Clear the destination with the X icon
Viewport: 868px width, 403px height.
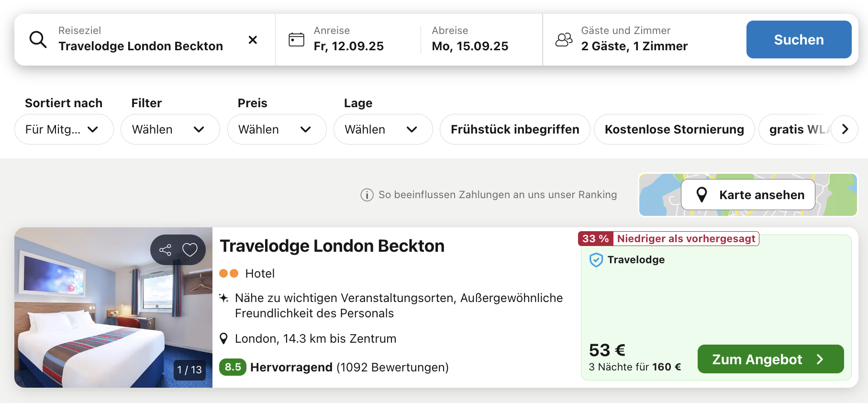click(x=253, y=40)
